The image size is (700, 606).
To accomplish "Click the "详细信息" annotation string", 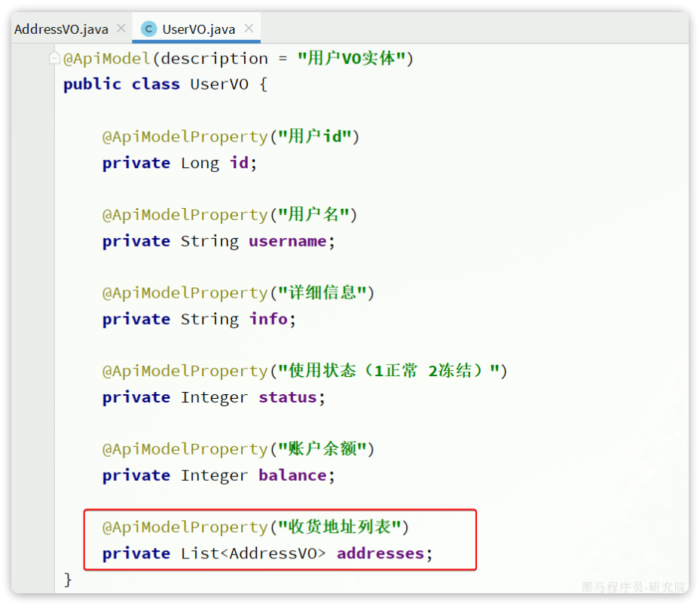I will point(322,293).
